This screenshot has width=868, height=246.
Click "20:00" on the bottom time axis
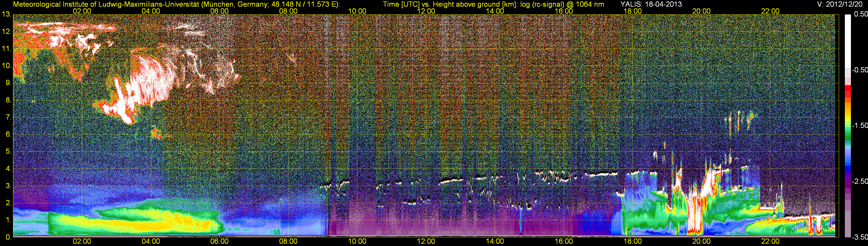pos(702,241)
